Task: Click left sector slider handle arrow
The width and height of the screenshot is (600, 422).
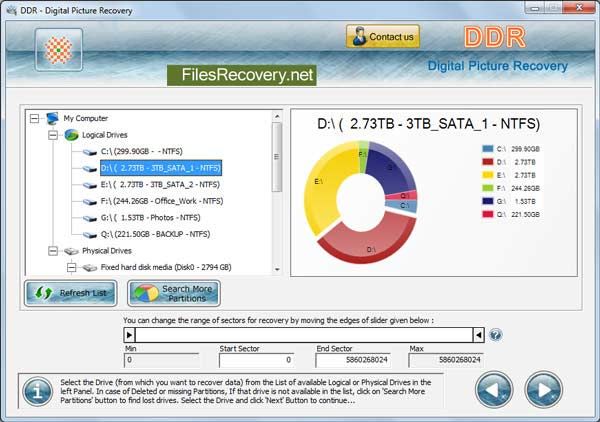Action: pos(129,335)
